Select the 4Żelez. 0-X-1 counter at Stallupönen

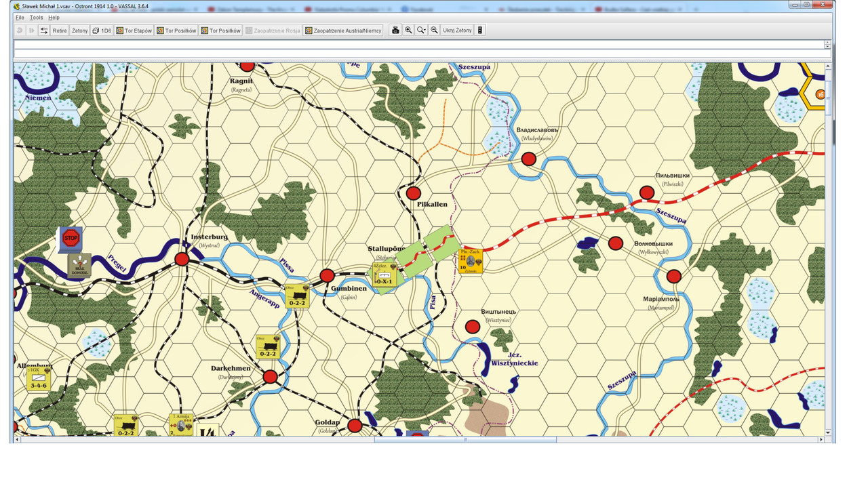pos(384,275)
